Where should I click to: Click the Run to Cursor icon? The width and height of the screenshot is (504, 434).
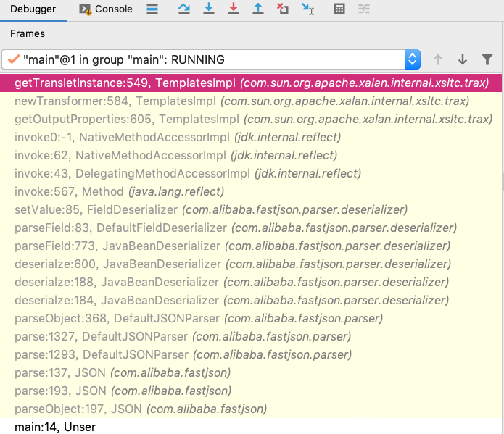[x=307, y=9]
